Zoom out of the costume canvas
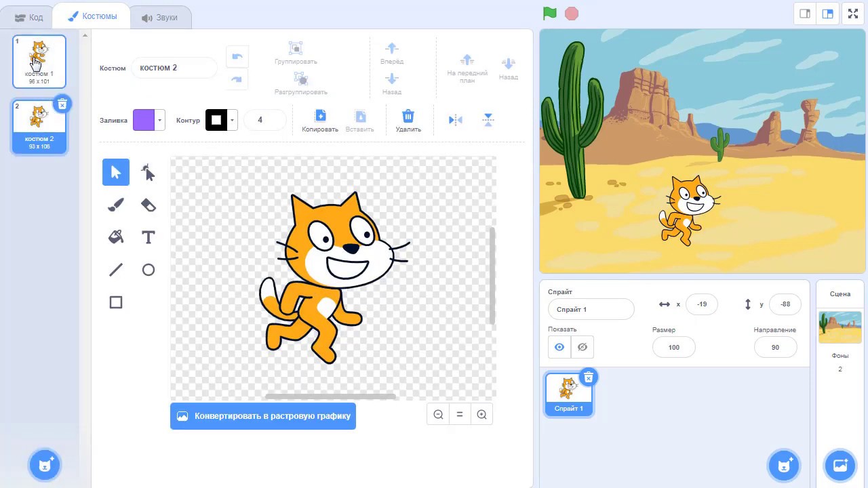Viewport: 868px width, 488px height. (x=438, y=415)
